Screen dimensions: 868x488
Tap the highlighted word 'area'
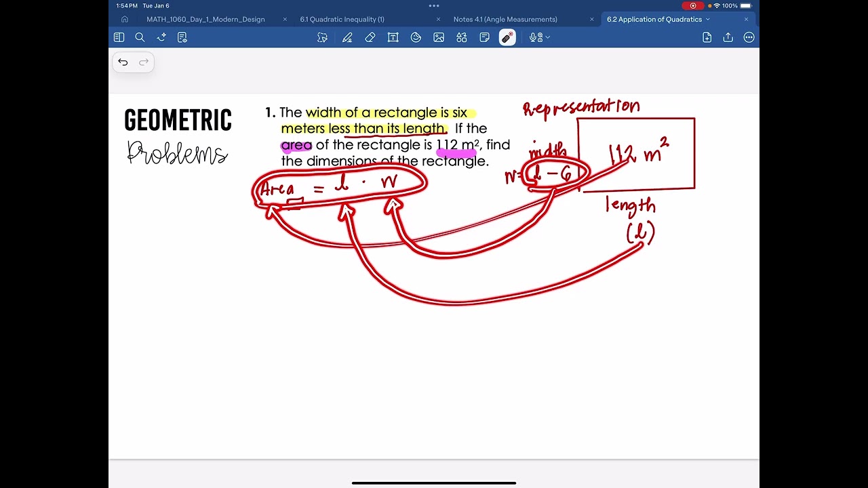(296, 145)
